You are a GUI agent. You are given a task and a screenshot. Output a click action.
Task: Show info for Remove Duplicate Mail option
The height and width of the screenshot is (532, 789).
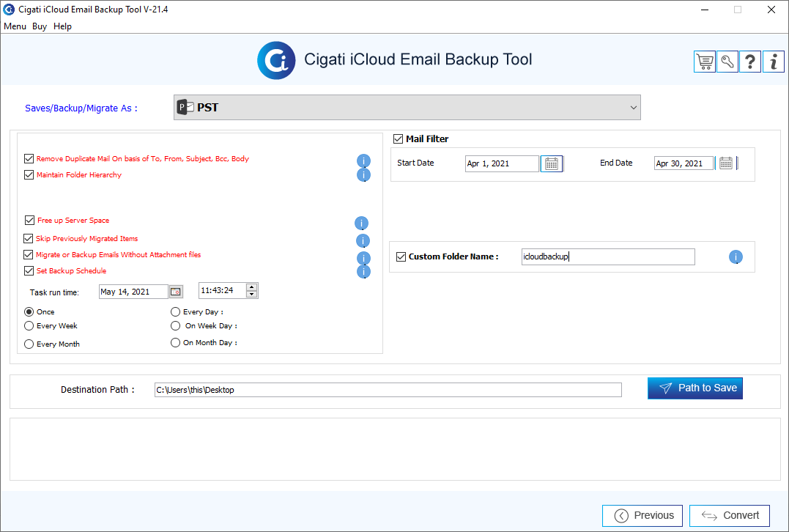(x=363, y=160)
